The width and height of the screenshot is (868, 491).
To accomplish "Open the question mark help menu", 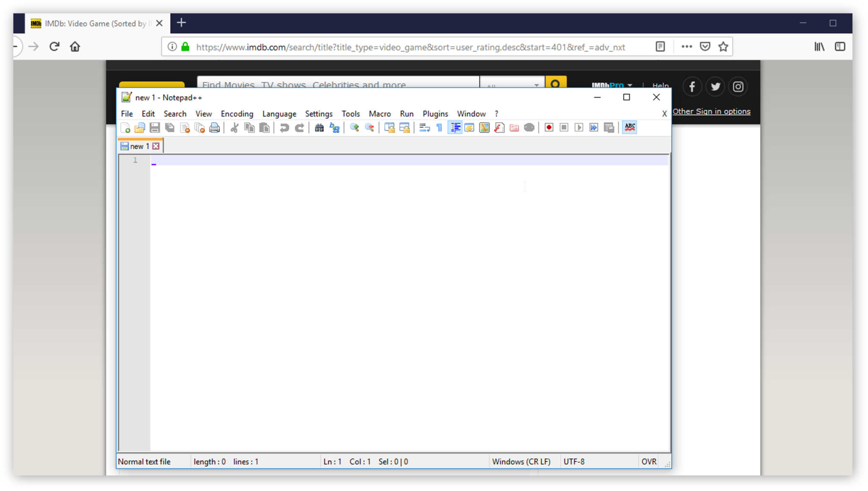I will pyautogui.click(x=496, y=114).
